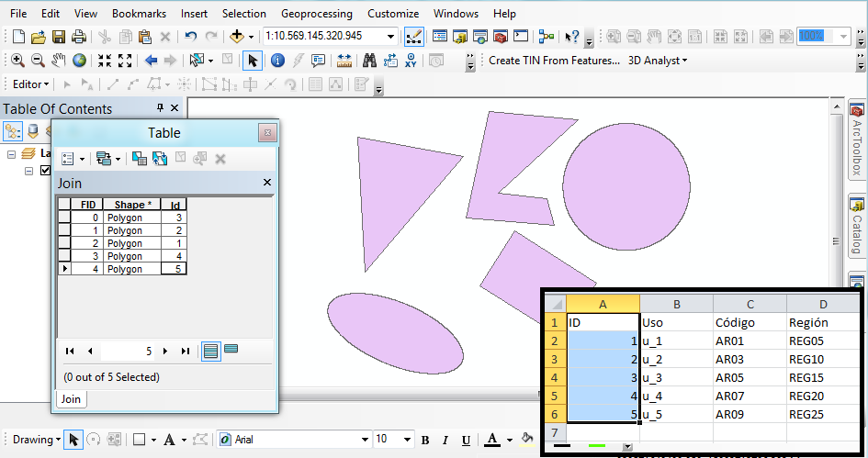The image size is (868, 458).
Task: Collapse the Layers tree node
Action: click(x=11, y=154)
